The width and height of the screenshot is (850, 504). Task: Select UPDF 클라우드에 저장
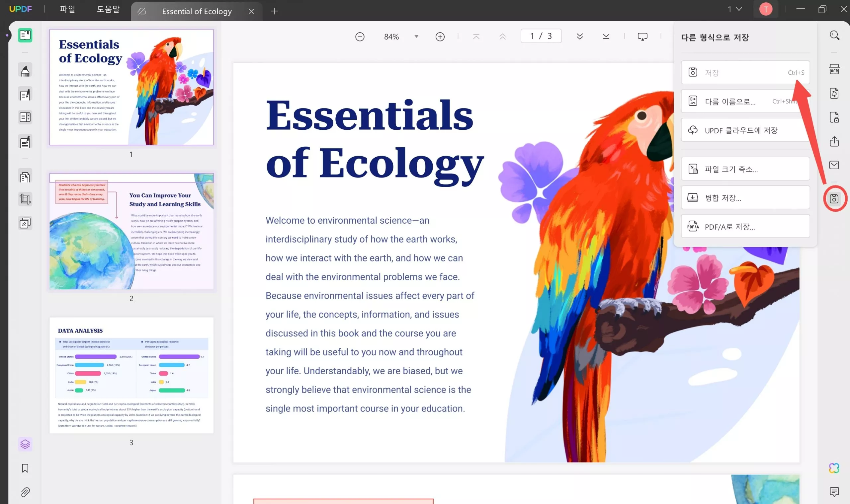[745, 130]
